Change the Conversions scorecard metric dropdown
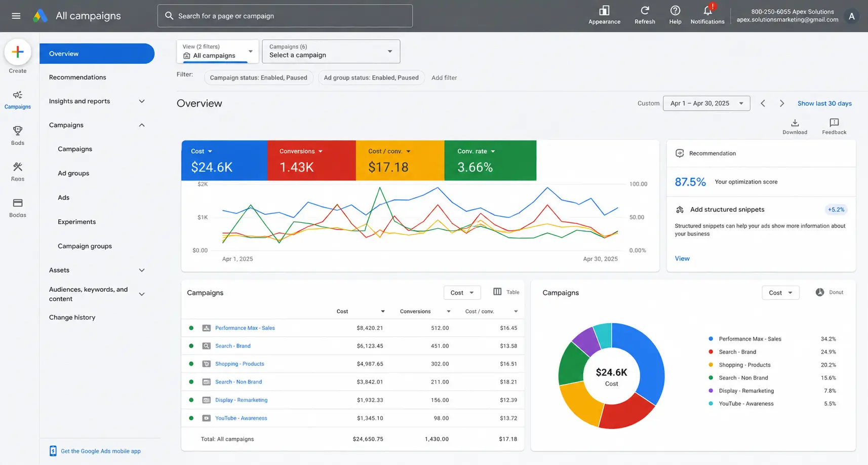 click(301, 151)
